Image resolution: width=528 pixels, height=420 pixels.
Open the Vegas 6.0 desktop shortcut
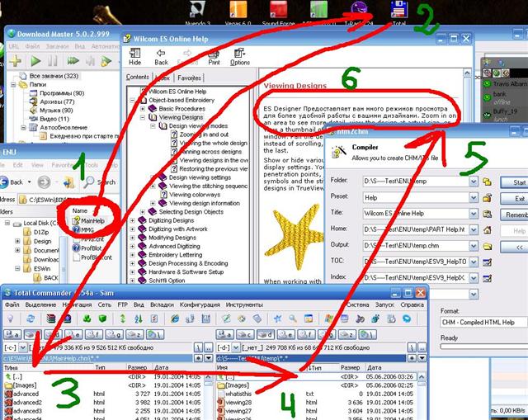point(238,13)
